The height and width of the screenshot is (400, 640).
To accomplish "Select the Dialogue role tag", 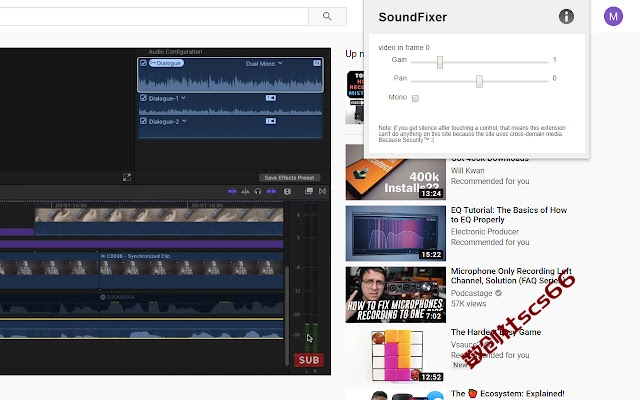I will (x=166, y=63).
